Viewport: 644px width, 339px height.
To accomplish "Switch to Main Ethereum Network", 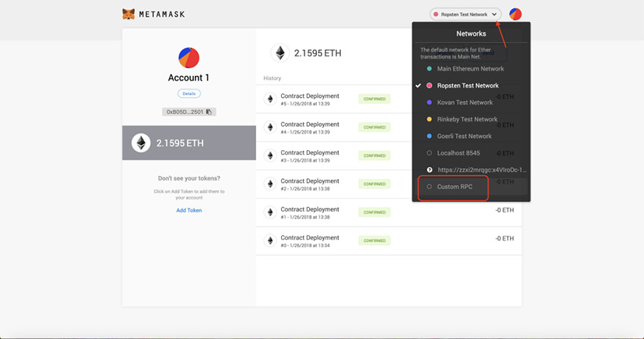I will [x=470, y=68].
